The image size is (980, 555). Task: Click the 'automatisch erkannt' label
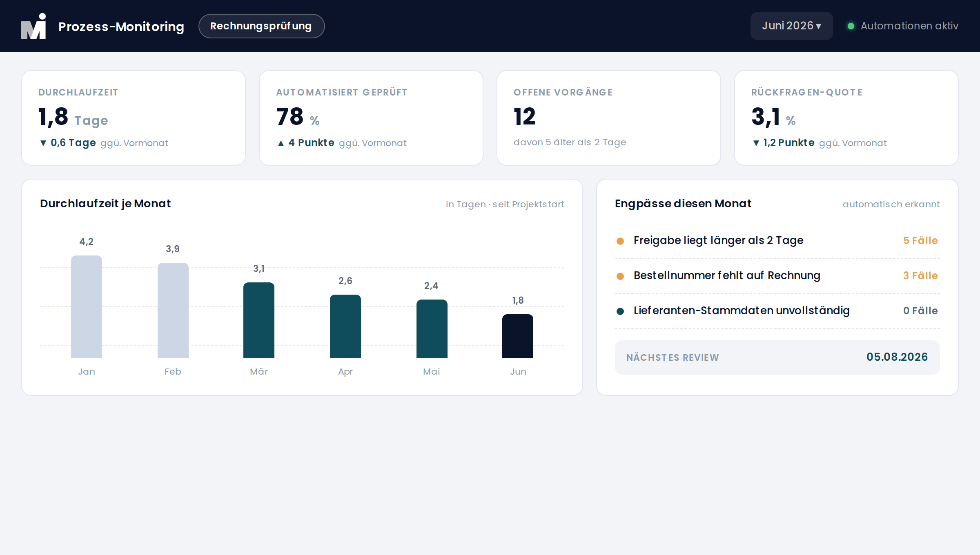coord(891,204)
